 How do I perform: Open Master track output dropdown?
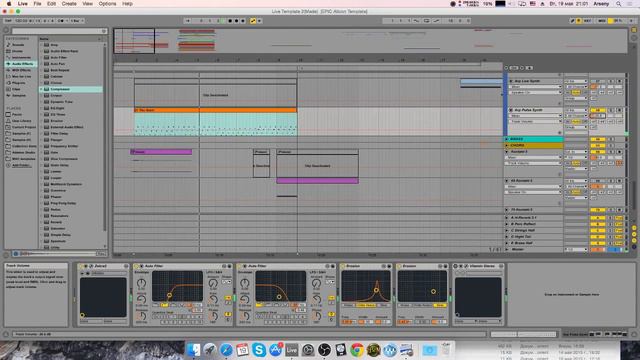[576, 249]
